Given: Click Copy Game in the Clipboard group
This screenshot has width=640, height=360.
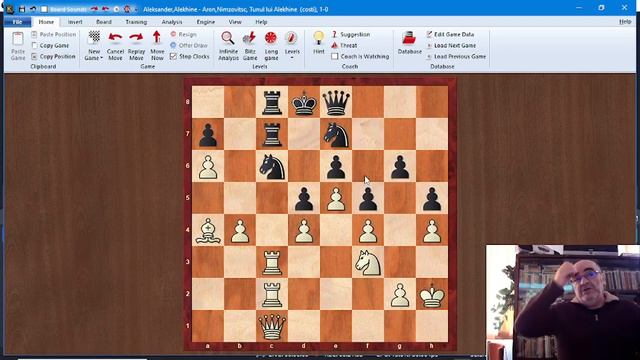Looking at the screenshot, I should [50, 46].
